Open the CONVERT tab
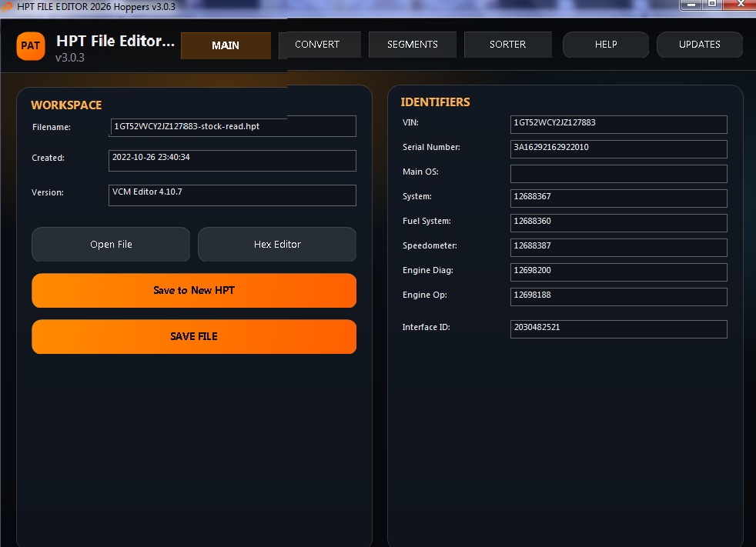 click(x=316, y=45)
